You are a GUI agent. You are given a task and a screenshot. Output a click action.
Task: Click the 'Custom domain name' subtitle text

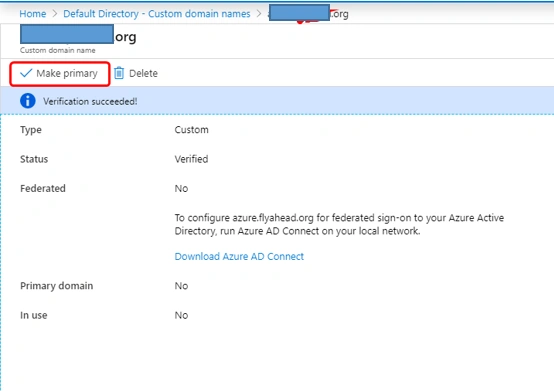(x=58, y=50)
